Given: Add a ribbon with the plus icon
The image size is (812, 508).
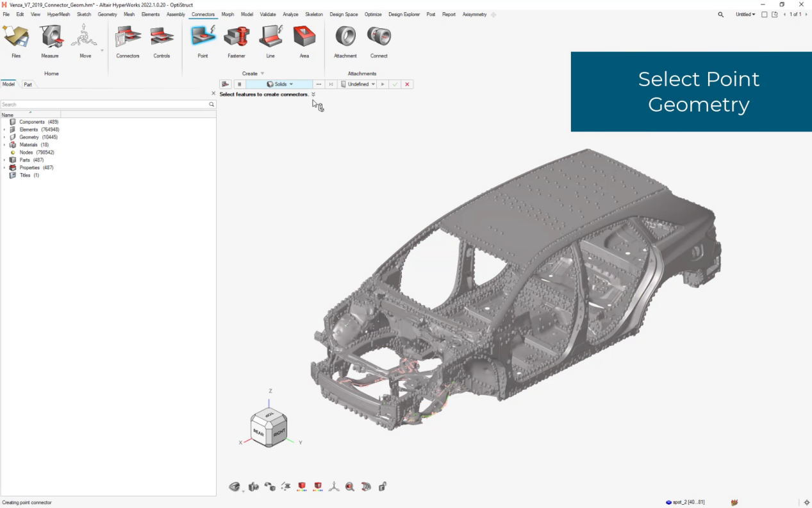Looking at the screenshot, I should coord(493,14).
